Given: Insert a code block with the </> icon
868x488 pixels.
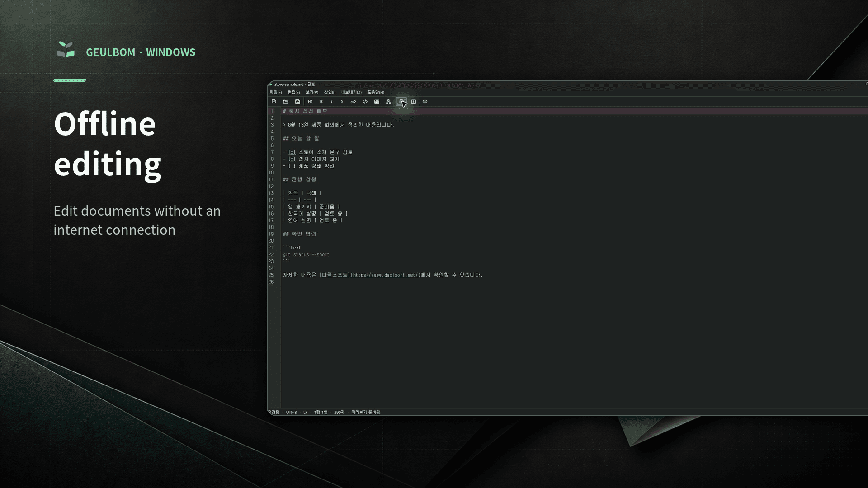Looking at the screenshot, I should (x=365, y=102).
